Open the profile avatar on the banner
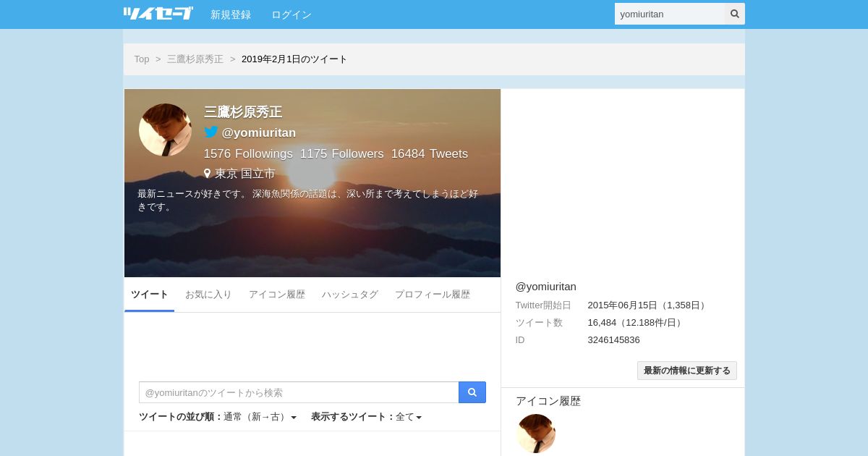The height and width of the screenshot is (456, 868). tap(165, 130)
